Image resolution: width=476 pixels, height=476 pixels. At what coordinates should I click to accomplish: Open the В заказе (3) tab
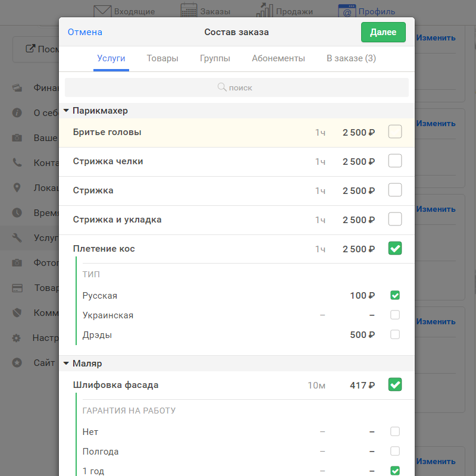(351, 58)
